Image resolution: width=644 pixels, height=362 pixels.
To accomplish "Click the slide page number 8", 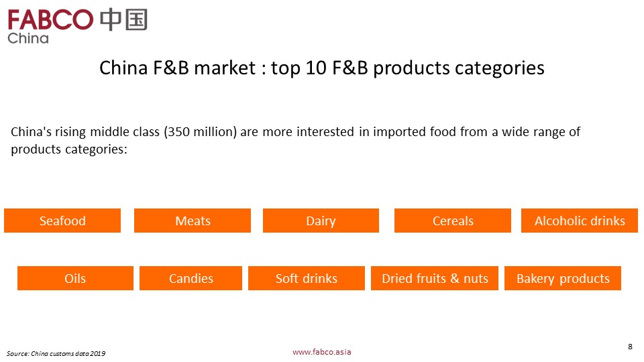I will coord(630,346).
